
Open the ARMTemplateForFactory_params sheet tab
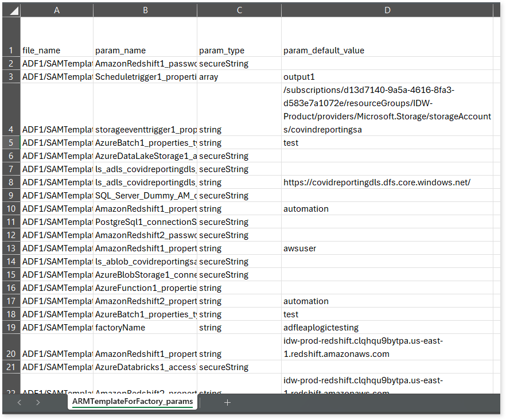point(133,402)
